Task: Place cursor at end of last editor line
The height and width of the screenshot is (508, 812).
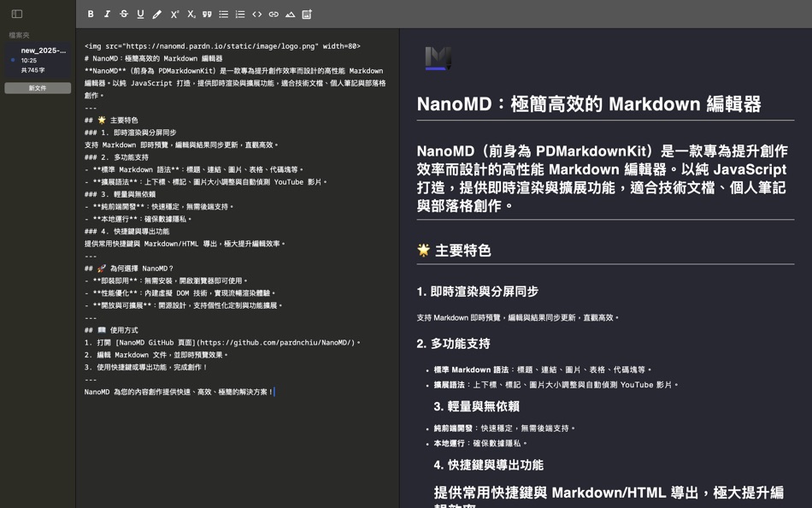Action: point(274,392)
